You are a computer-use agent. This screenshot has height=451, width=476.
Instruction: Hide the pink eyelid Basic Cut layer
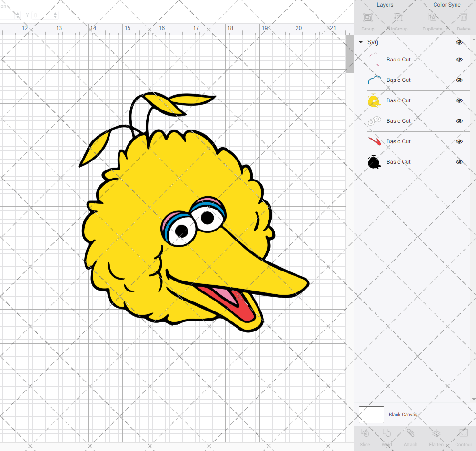tap(459, 60)
